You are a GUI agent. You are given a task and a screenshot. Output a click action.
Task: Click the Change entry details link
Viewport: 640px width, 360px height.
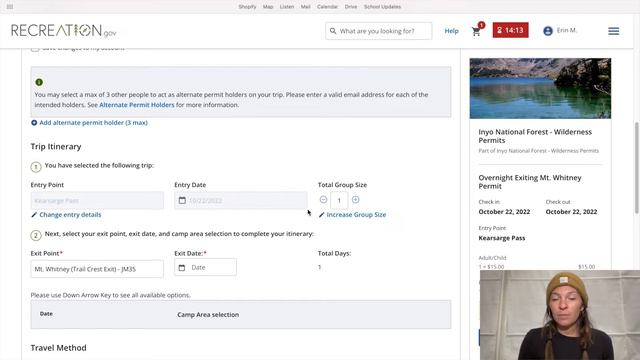pyautogui.click(x=70, y=215)
